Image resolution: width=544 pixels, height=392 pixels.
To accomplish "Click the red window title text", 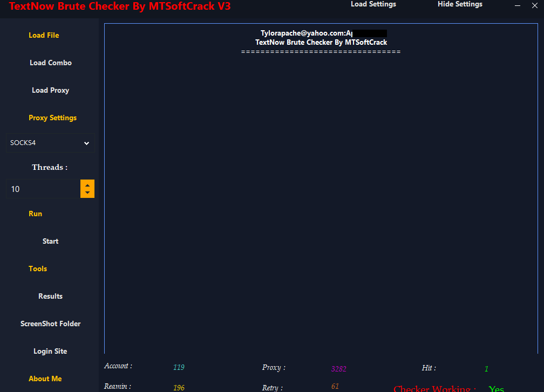I will click(120, 6).
